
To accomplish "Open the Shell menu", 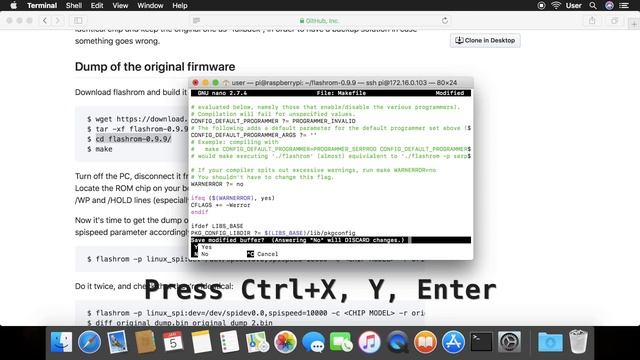I will pyautogui.click(x=73, y=6).
